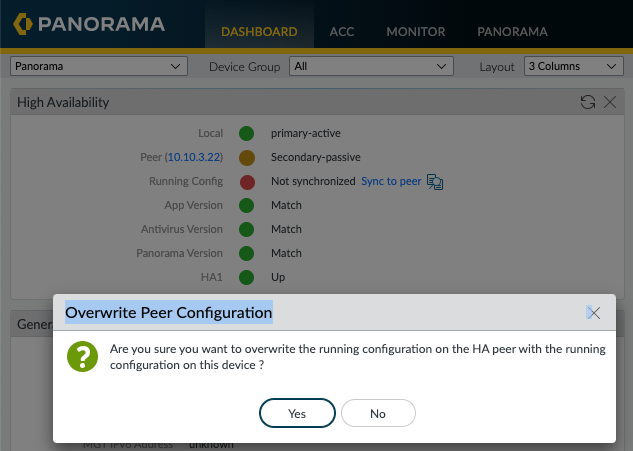633x451 pixels.
Task: Switch to the MONITOR tab
Action: point(416,31)
